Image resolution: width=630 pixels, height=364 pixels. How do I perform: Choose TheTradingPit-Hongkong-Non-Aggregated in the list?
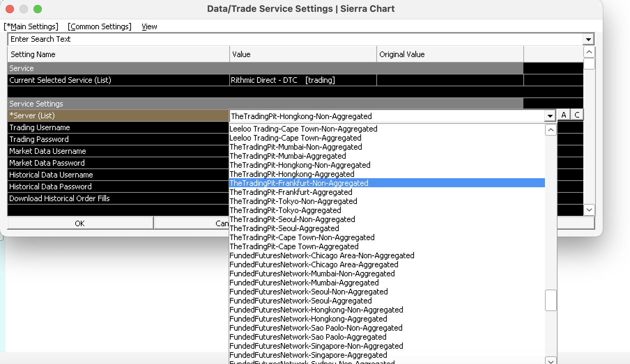(387, 165)
